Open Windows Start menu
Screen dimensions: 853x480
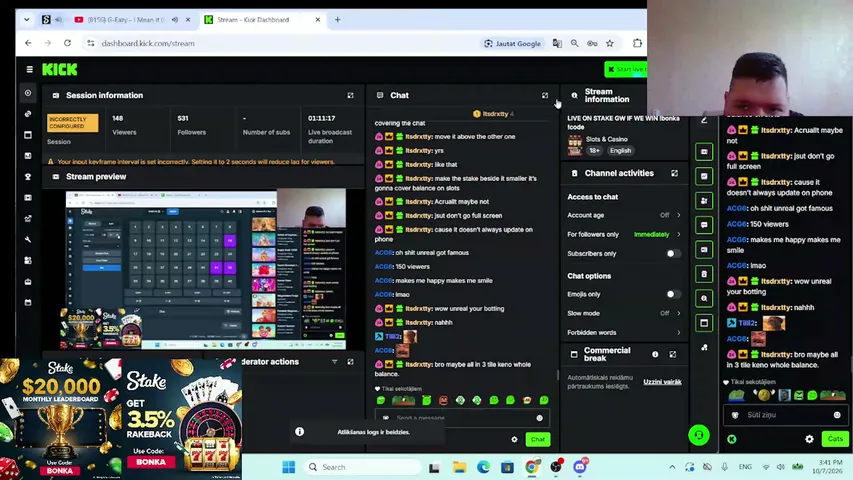pos(288,467)
